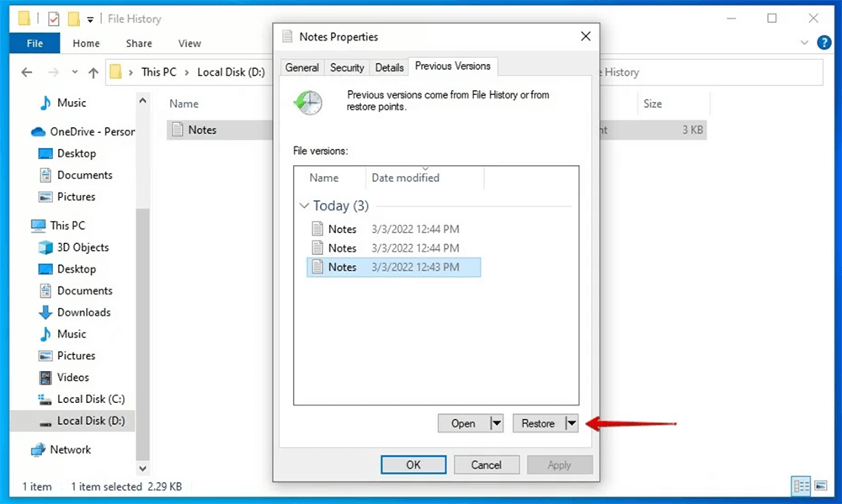This screenshot has height=504, width=842.
Task: Open the Open button dropdown arrow
Action: (x=497, y=423)
